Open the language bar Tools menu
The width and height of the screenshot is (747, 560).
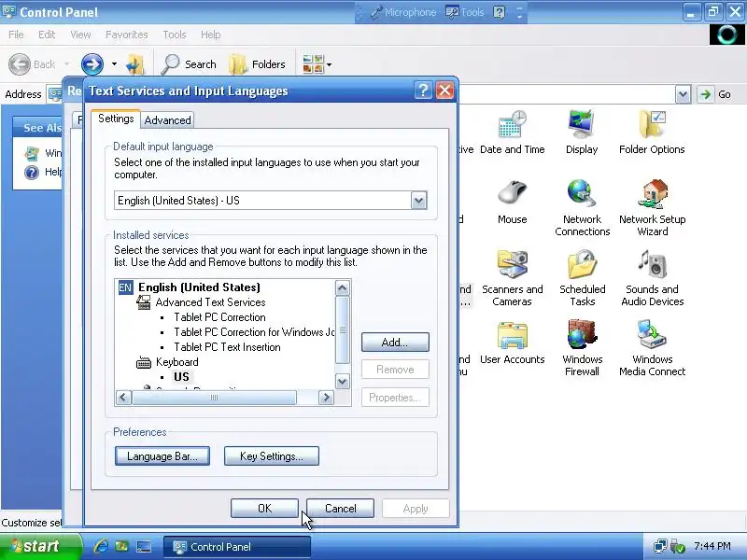pos(464,12)
